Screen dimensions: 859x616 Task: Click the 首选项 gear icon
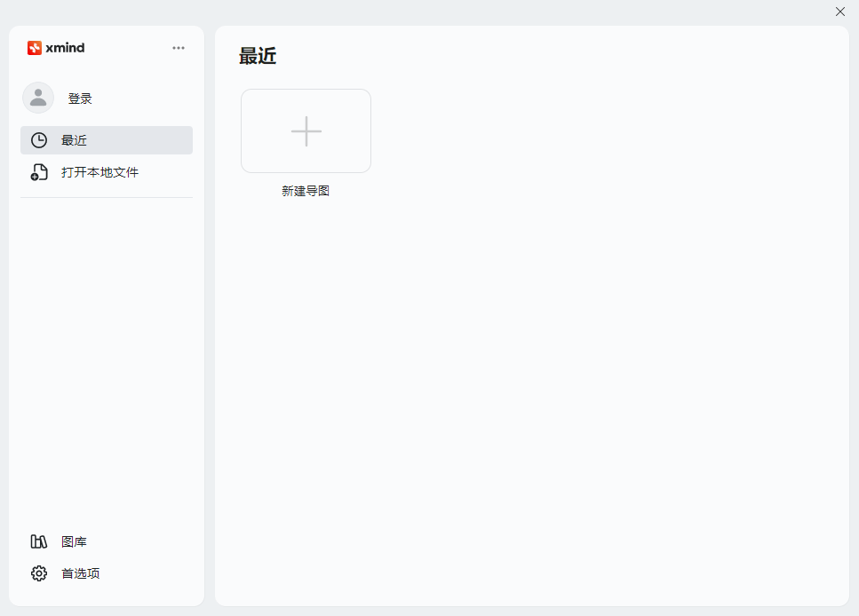[39, 573]
